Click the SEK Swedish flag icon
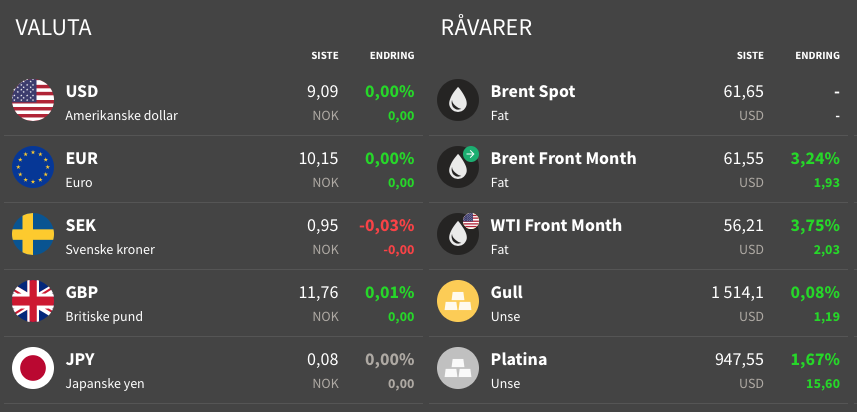 32,234
